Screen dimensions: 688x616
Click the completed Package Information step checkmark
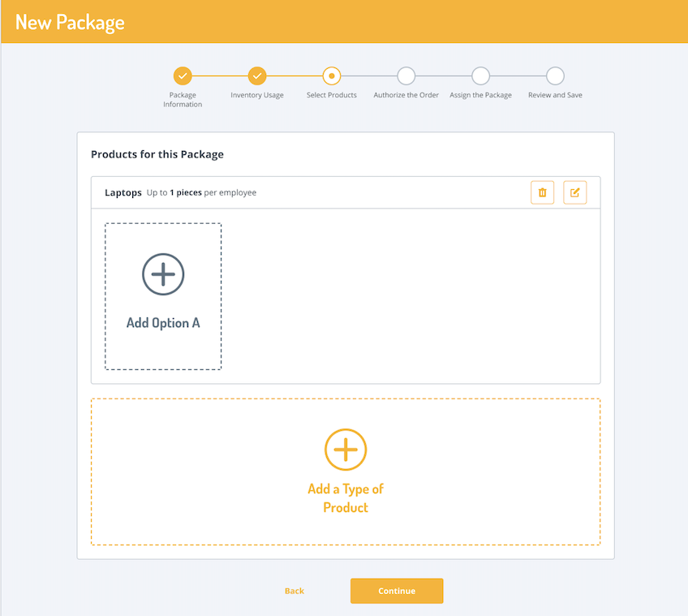coord(183,75)
